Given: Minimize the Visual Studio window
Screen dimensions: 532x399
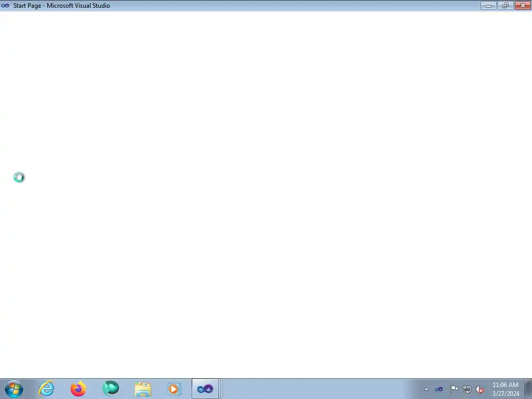Looking at the screenshot, I should click(488, 5).
